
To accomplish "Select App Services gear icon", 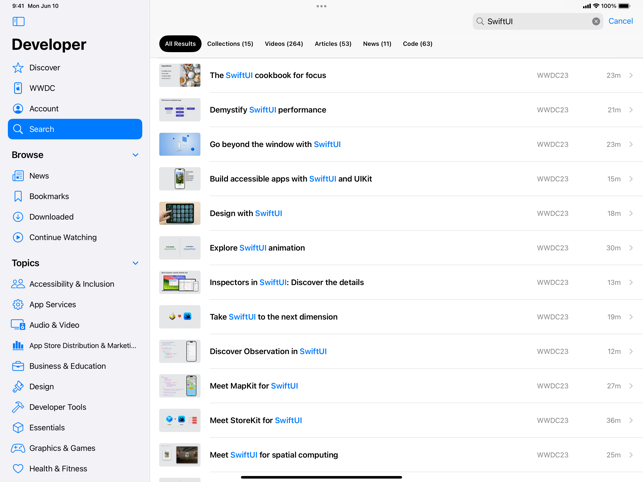I will (18, 304).
